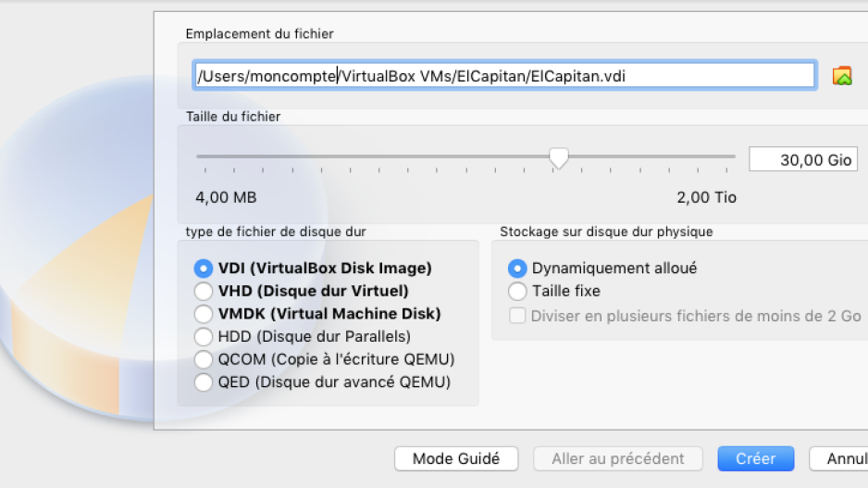Cancel with the Annuler button
Viewport: 868px width, 488px height.
(x=838, y=458)
